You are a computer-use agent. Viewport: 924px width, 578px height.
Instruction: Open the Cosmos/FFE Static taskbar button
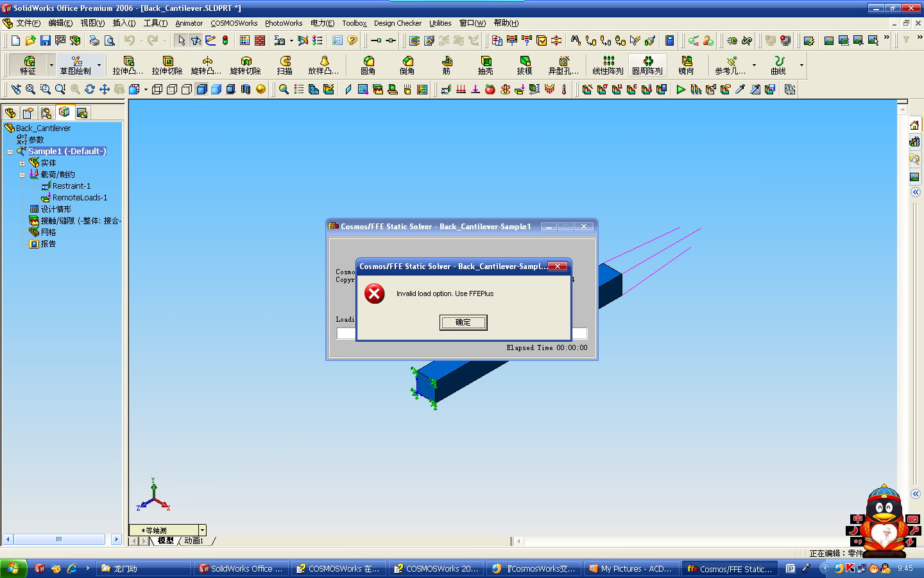click(x=731, y=568)
